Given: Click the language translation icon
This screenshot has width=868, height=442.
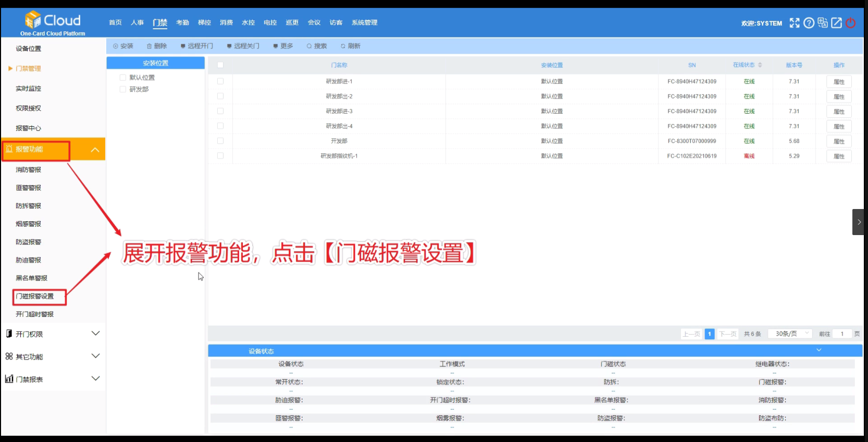Looking at the screenshot, I should [x=823, y=23].
